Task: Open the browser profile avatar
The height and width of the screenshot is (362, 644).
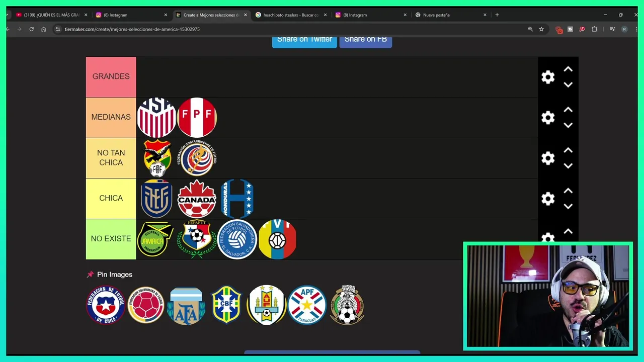Action: click(624, 29)
